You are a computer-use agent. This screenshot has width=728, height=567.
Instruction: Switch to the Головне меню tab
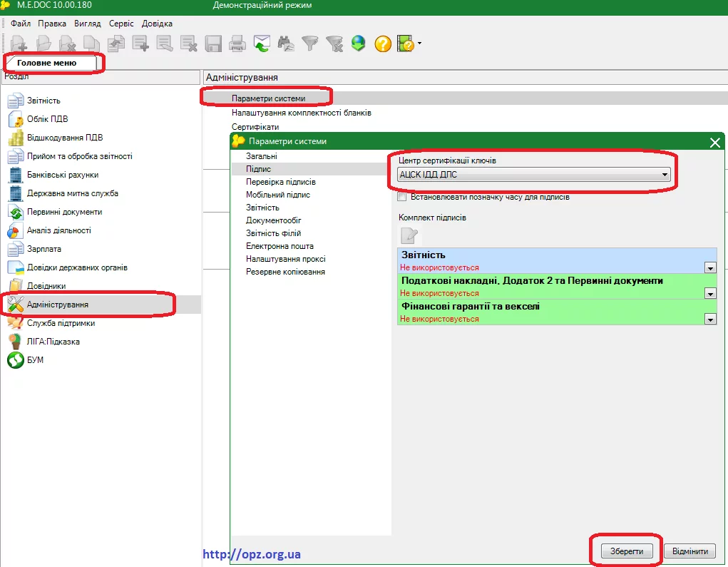click(47, 63)
